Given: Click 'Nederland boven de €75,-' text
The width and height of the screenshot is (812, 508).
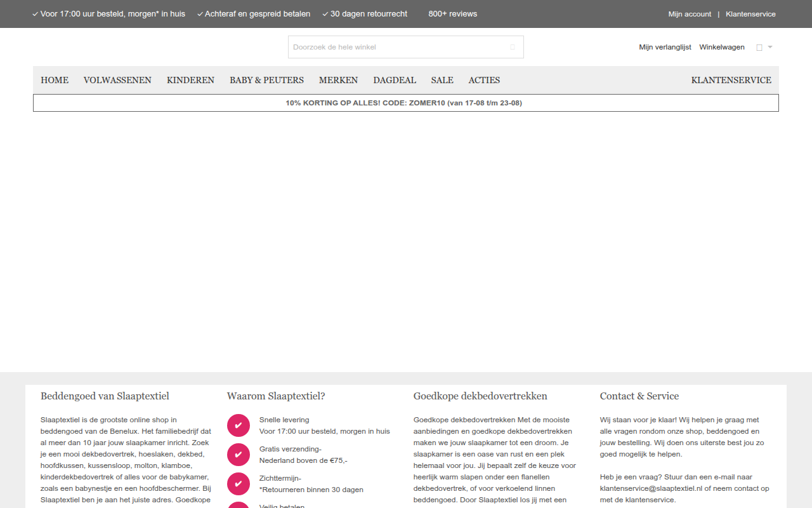Looking at the screenshot, I should point(303,460).
